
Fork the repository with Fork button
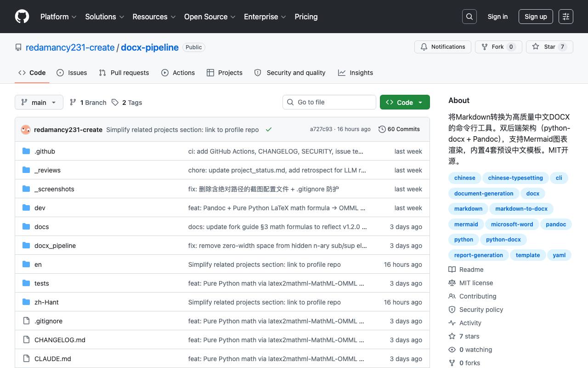498,47
